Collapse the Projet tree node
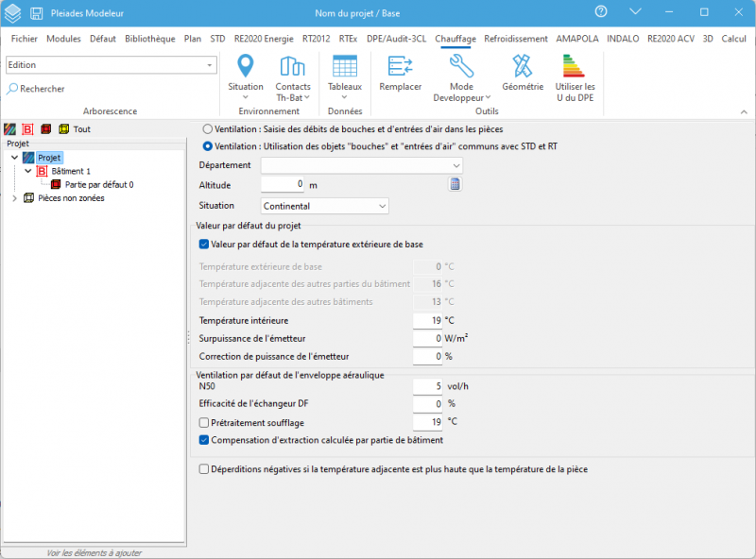Screen dimensions: 756x559 click(x=14, y=158)
